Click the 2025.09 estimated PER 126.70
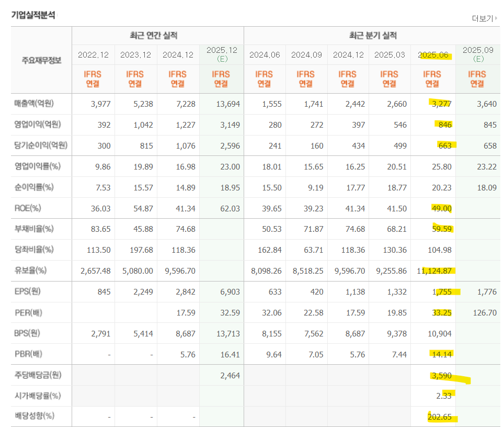504x427 pixels. tap(485, 313)
